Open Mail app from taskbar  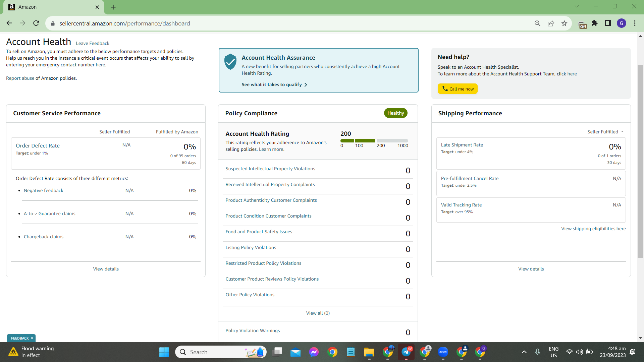pos(296,352)
